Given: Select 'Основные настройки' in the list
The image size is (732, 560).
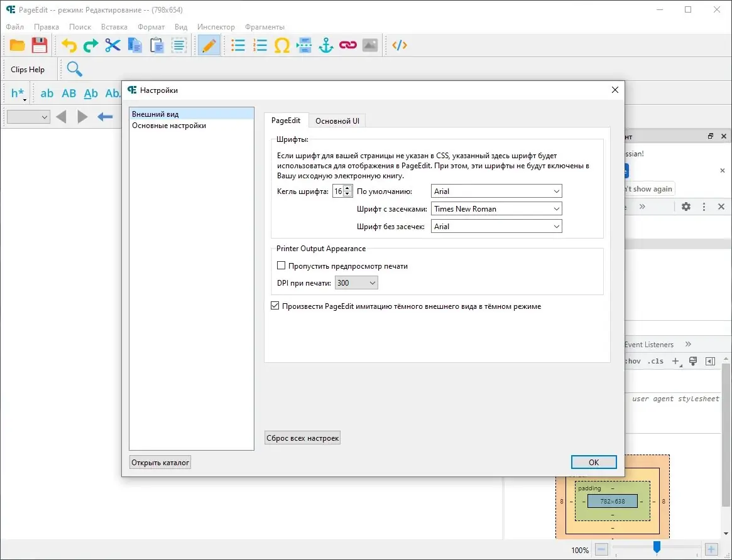Looking at the screenshot, I should (x=192, y=126).
